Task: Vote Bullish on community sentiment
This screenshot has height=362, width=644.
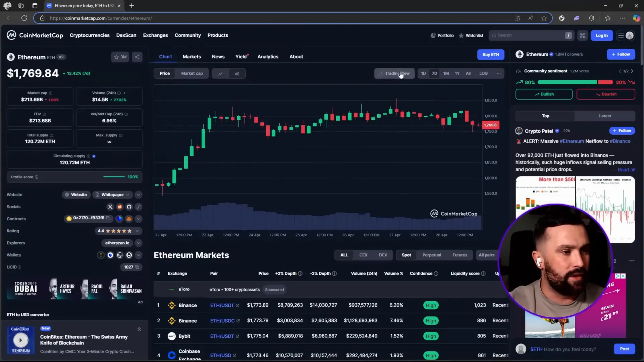Action: coord(544,94)
